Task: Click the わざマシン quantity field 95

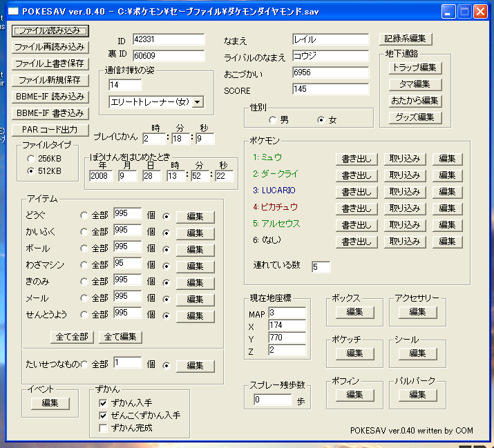Action: pos(127,263)
